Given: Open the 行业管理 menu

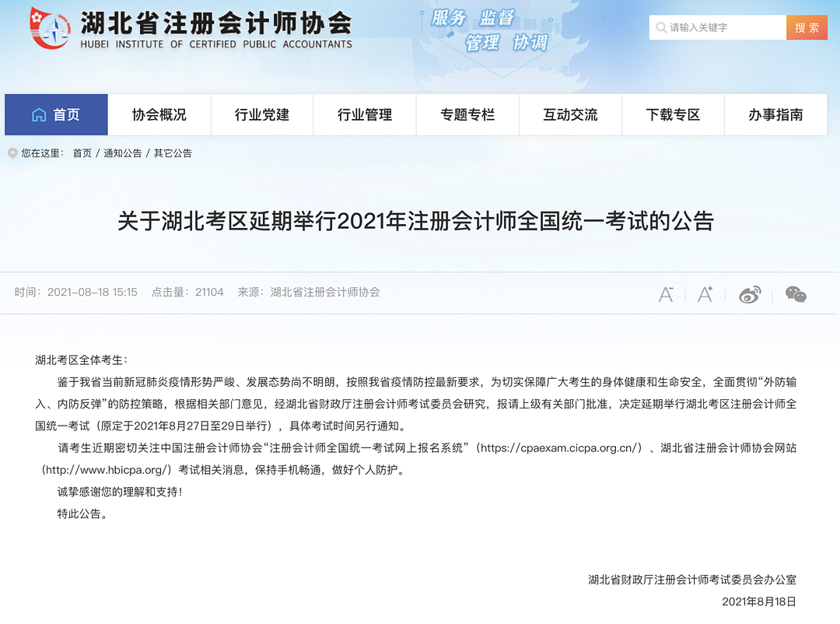Looking at the screenshot, I should coord(365,114).
